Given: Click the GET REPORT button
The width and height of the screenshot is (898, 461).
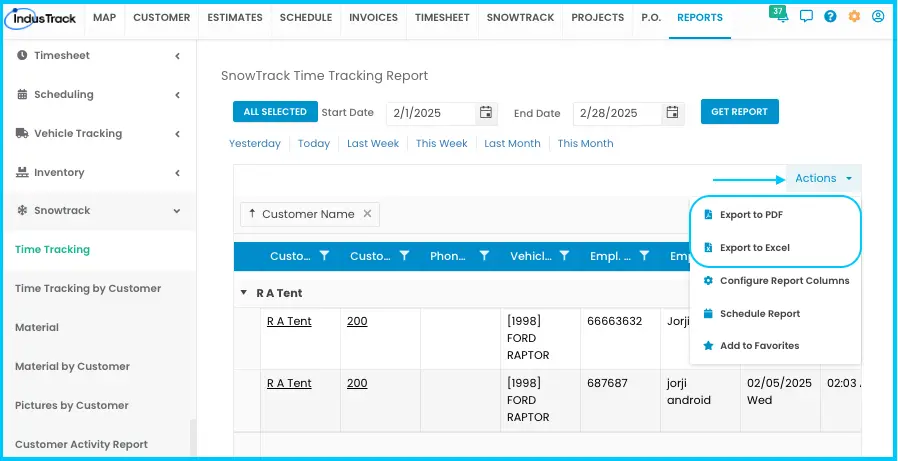Looking at the screenshot, I should [739, 112].
